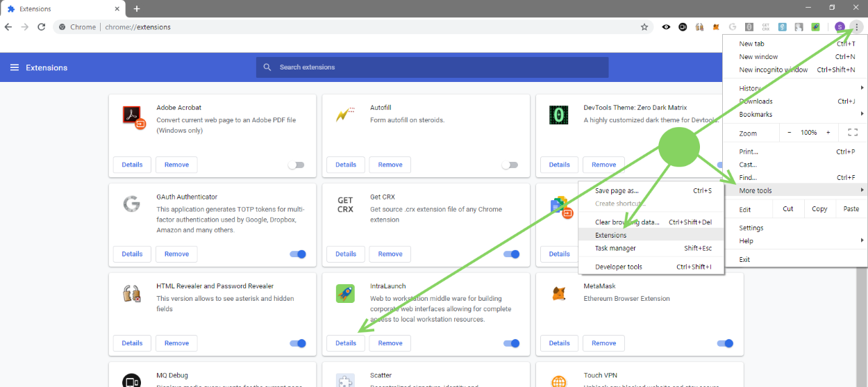Choose New incognito window
Screen dimensions: 868x387
coord(795,69)
